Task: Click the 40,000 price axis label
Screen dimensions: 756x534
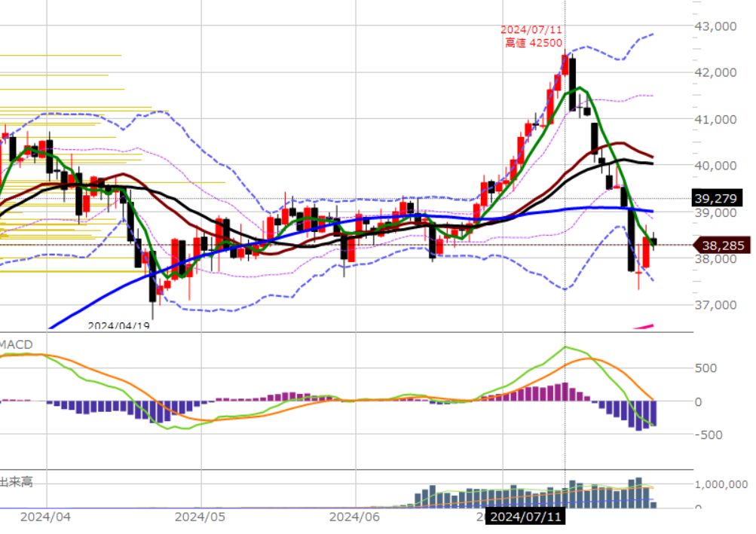Action: (715, 165)
